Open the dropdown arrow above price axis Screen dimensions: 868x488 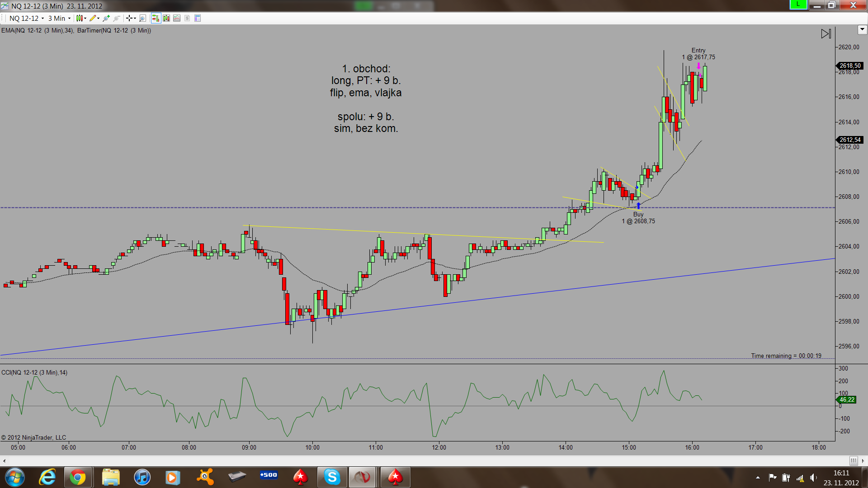point(862,30)
